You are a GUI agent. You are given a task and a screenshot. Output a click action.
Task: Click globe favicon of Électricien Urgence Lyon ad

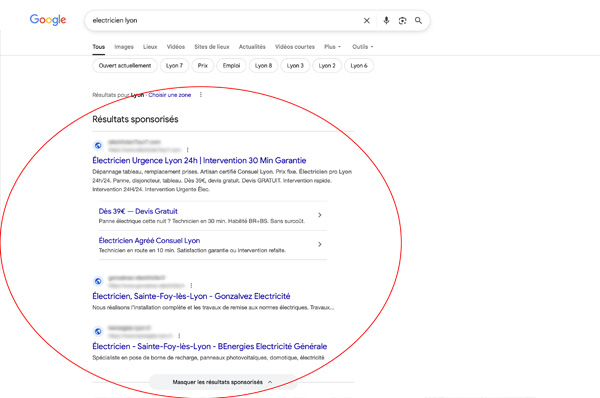(98, 145)
